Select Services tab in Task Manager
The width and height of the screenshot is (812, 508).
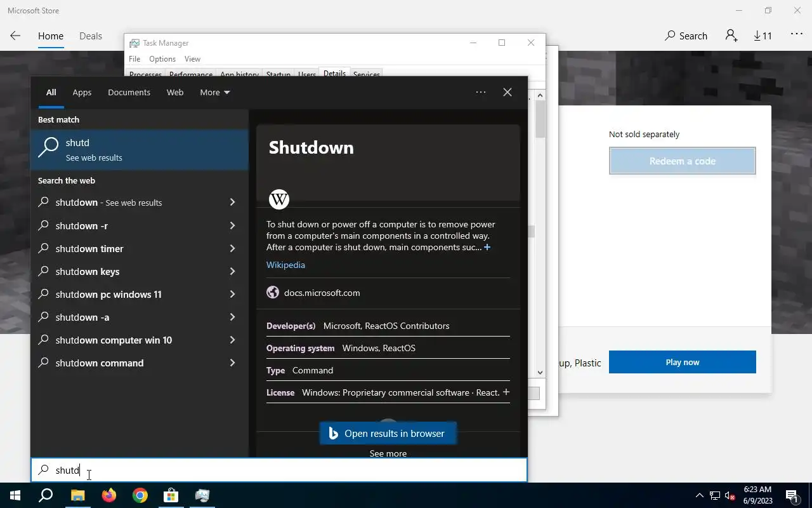pyautogui.click(x=366, y=74)
